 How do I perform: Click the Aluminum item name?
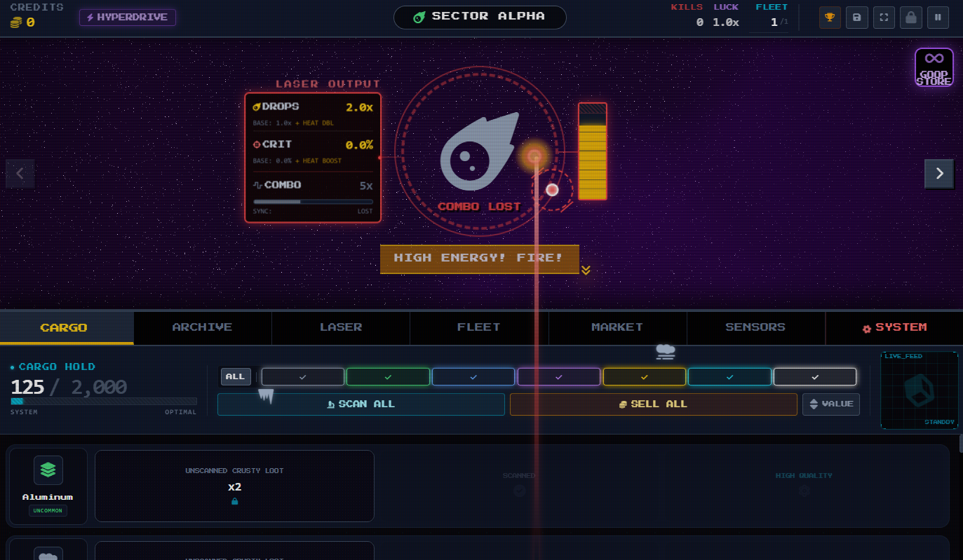[48, 498]
